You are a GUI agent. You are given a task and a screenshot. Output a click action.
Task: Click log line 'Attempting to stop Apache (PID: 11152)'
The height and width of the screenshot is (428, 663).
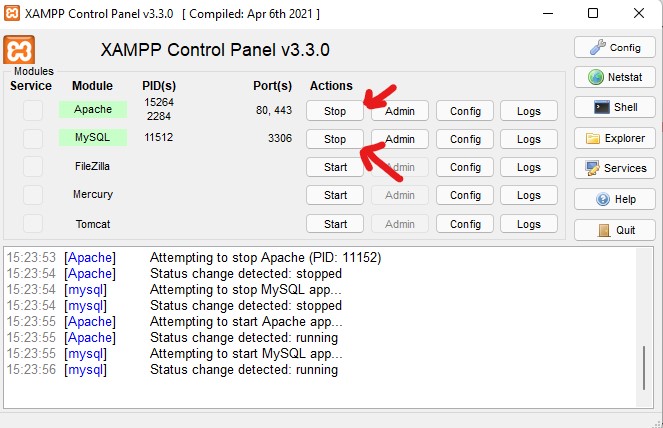[266, 258]
